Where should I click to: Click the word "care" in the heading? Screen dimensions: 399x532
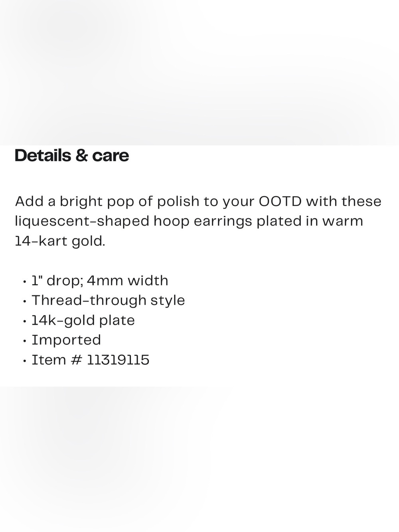(x=111, y=156)
